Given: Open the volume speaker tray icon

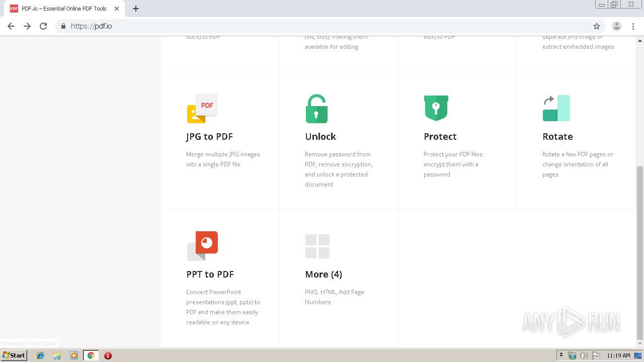Looking at the screenshot, I should [584, 355].
